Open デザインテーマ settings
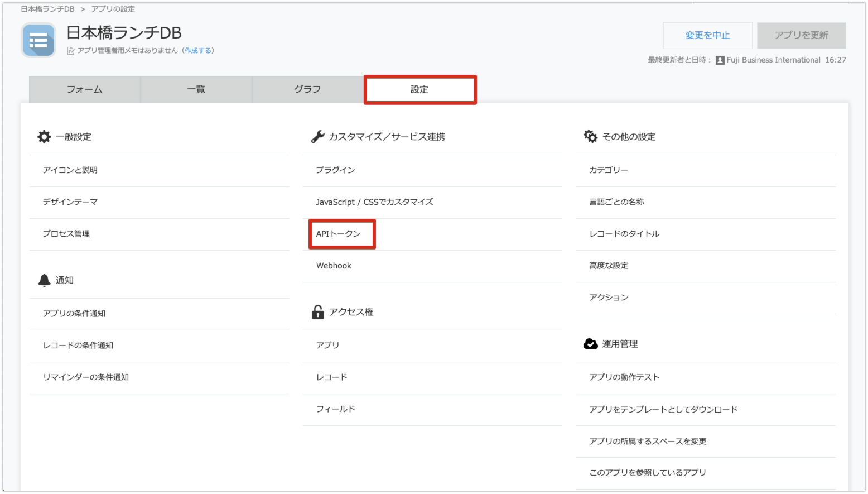 point(160,202)
